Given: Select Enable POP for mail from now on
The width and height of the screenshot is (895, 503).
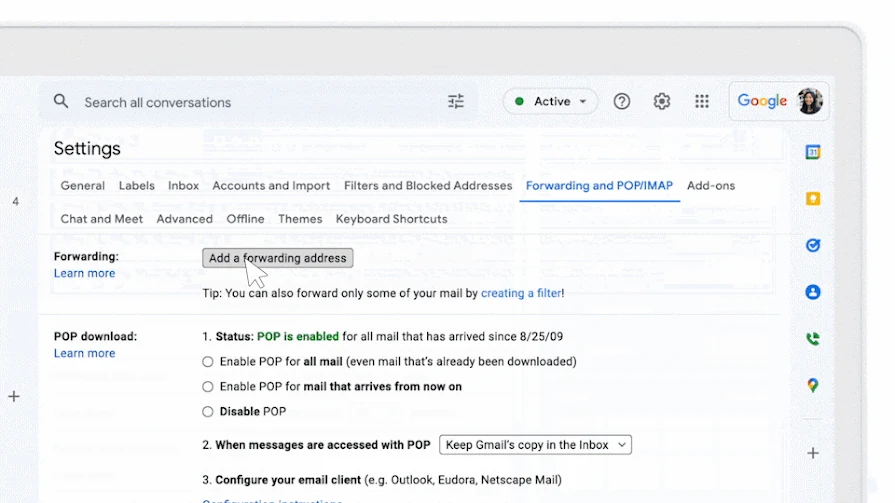Looking at the screenshot, I should 208,387.
